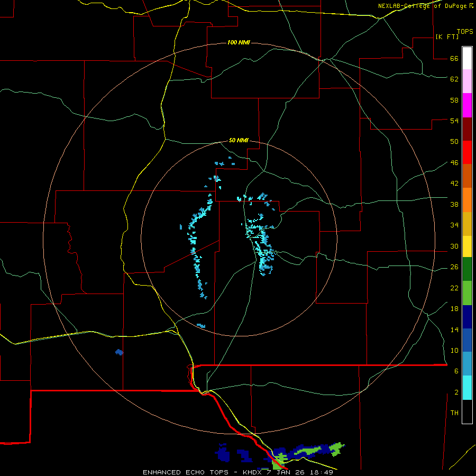The width and height of the screenshot is (476, 476).
Task: Click the legend value 38
Action: point(454,205)
